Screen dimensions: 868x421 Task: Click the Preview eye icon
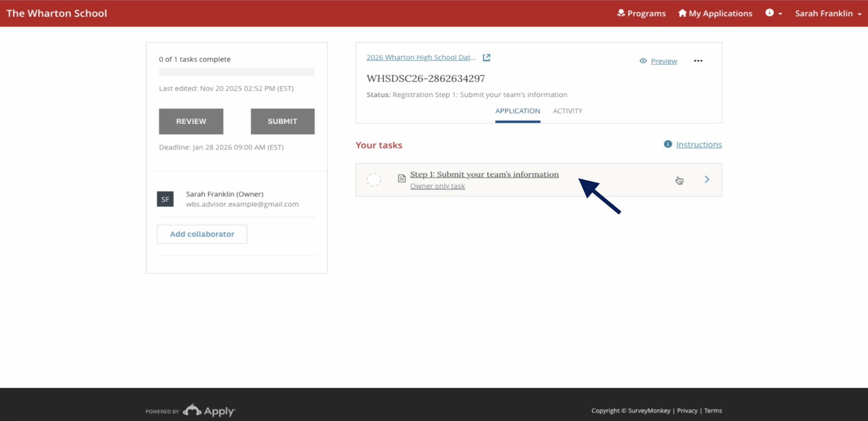(643, 61)
